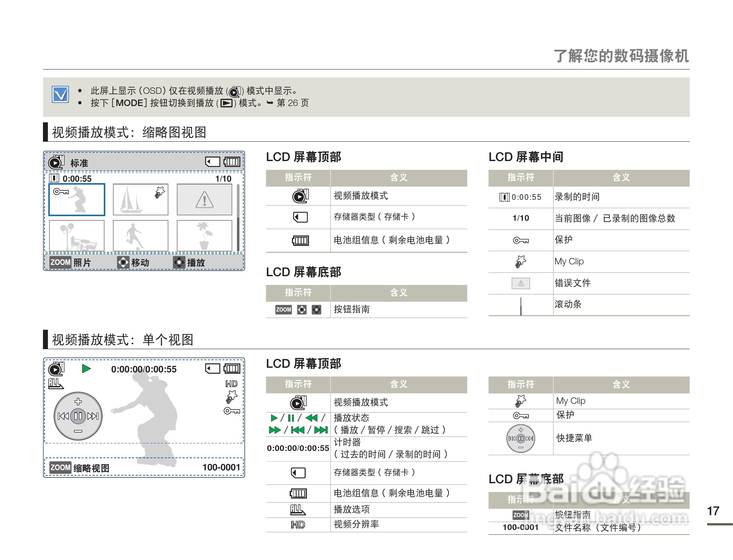Click the battery indicator in thumbnail view header
Screen dimensions: 733x560
pyautogui.click(x=232, y=162)
